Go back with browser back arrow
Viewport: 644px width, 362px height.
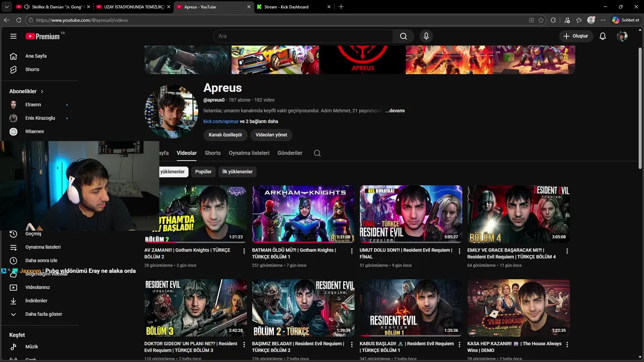click(x=7, y=20)
